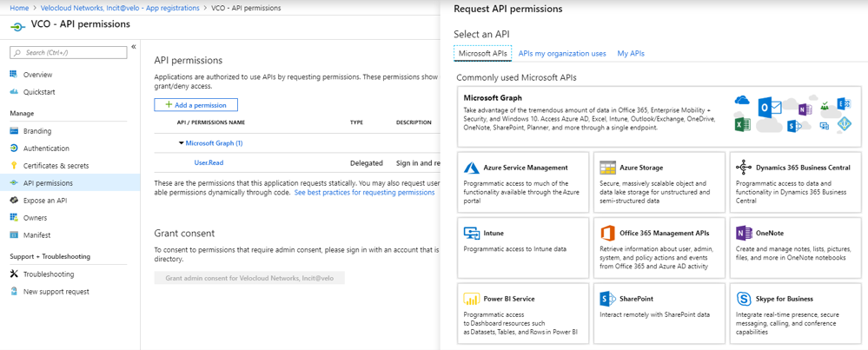The image size is (868, 350).
Task: Choose the Dynamics 365 Business Central icon
Action: point(743,168)
